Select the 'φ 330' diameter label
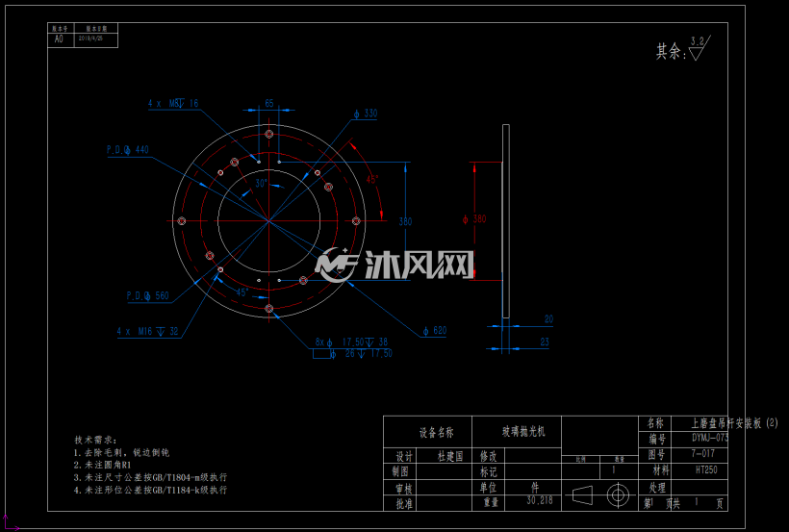Viewport: 789px width, 532px height. 366,114
